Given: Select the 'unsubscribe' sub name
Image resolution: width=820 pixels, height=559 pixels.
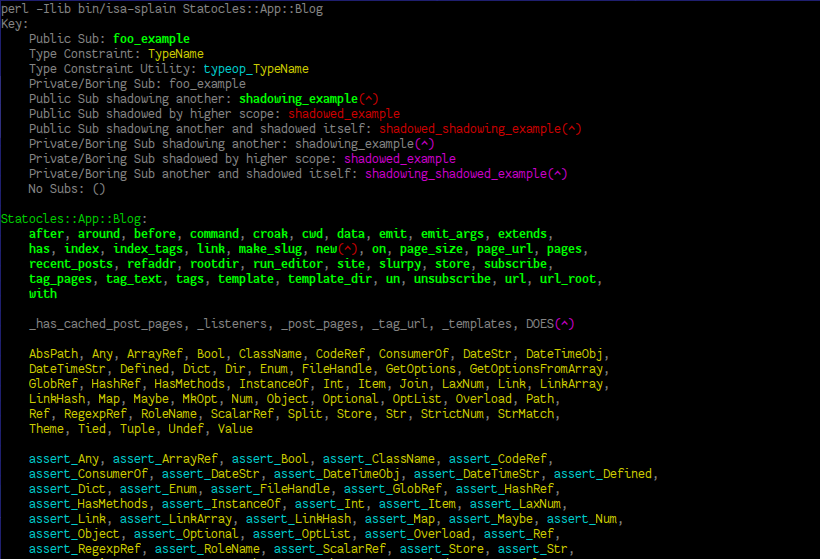Looking at the screenshot, I should tap(452, 279).
